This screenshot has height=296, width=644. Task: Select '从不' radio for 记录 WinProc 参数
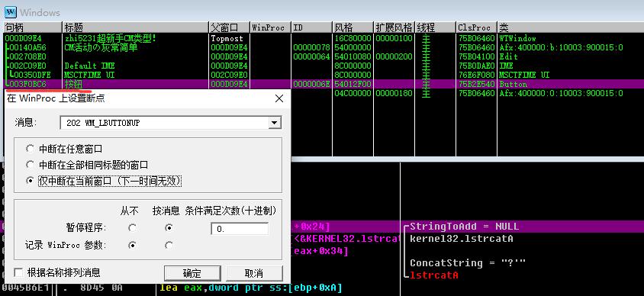[x=132, y=246]
